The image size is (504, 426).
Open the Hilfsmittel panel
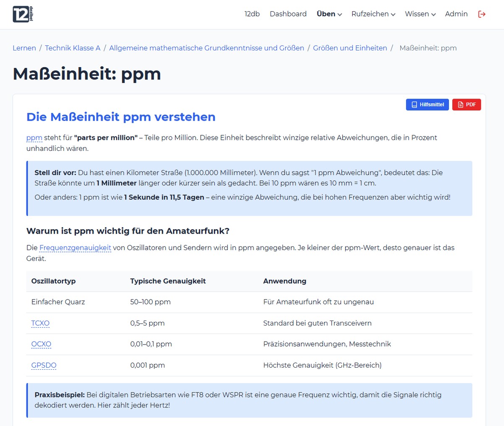(427, 105)
